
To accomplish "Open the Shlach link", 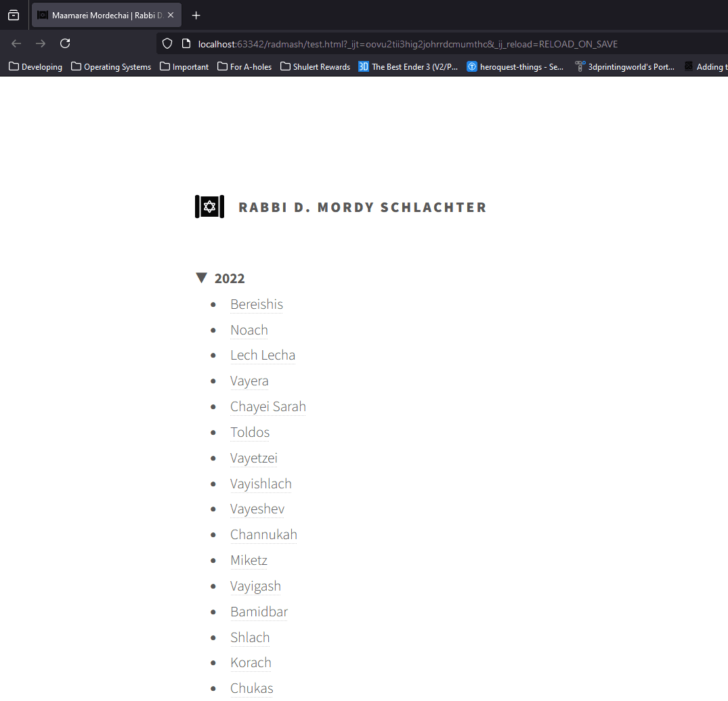I will (x=250, y=637).
